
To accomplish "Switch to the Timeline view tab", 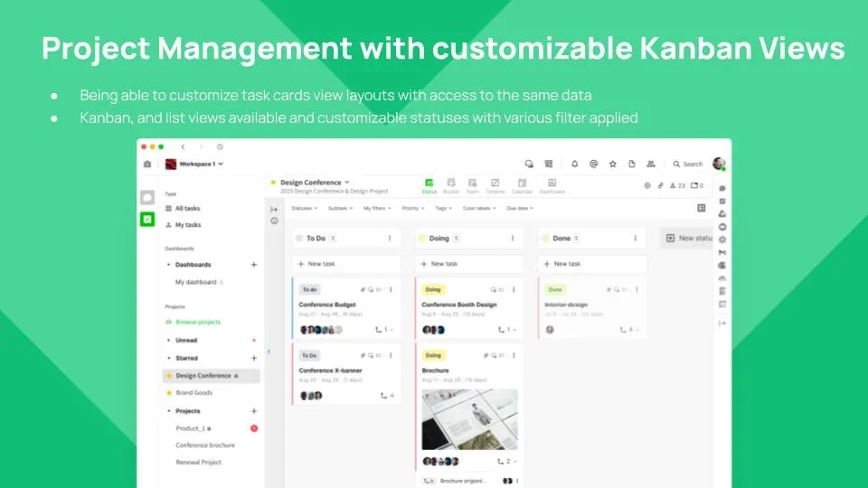I will pyautogui.click(x=495, y=186).
